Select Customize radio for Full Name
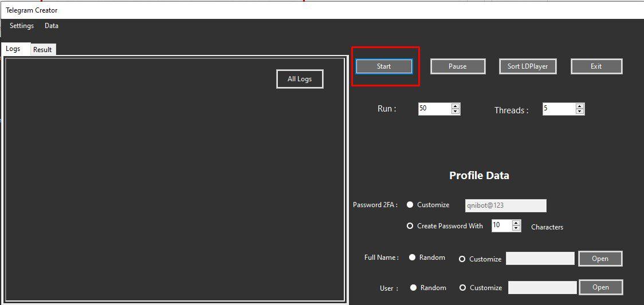The image size is (644, 305). (462, 259)
